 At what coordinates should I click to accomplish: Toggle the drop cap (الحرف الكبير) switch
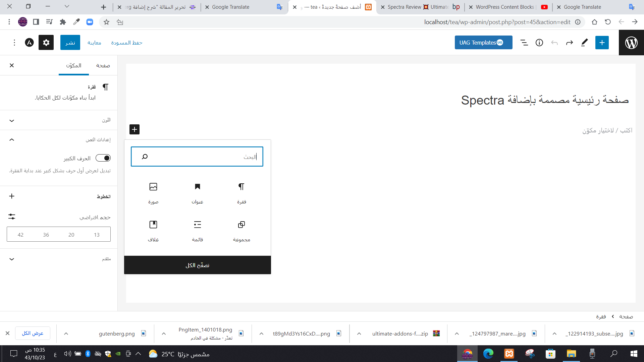pyautogui.click(x=103, y=158)
